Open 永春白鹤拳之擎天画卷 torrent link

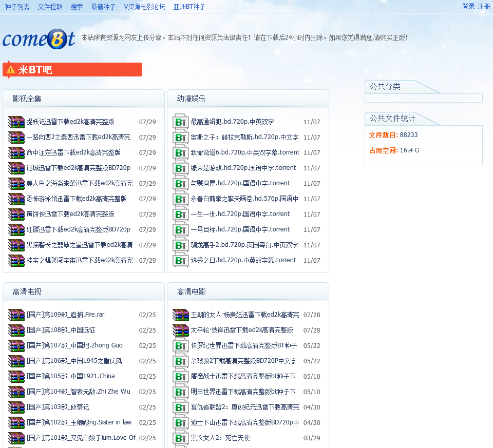[244, 199]
